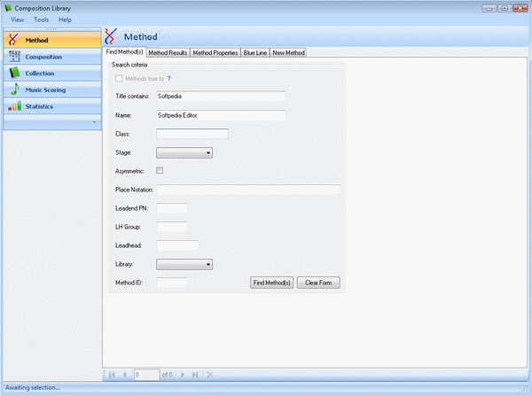532x396 pixels.
Task: Click the LH Group input field
Action: [172, 227]
